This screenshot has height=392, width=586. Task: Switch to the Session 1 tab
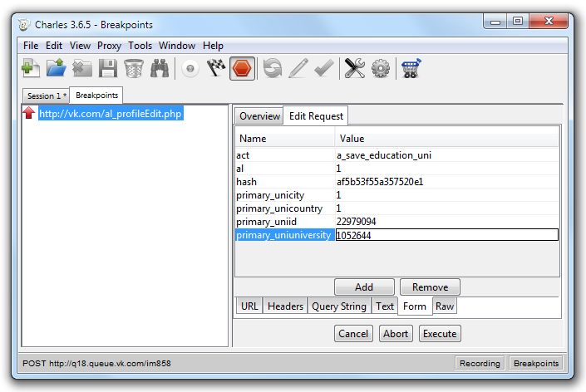[47, 96]
